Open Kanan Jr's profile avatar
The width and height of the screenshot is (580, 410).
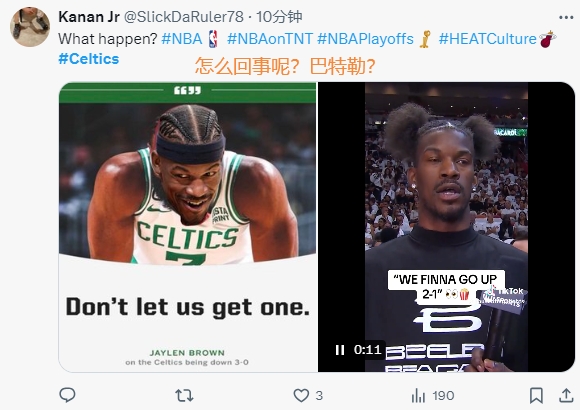[30, 27]
